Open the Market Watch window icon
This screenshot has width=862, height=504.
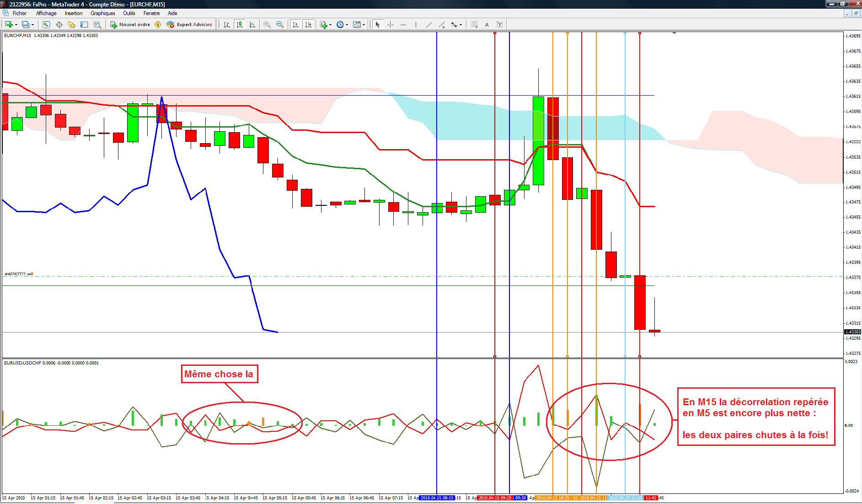[x=46, y=25]
